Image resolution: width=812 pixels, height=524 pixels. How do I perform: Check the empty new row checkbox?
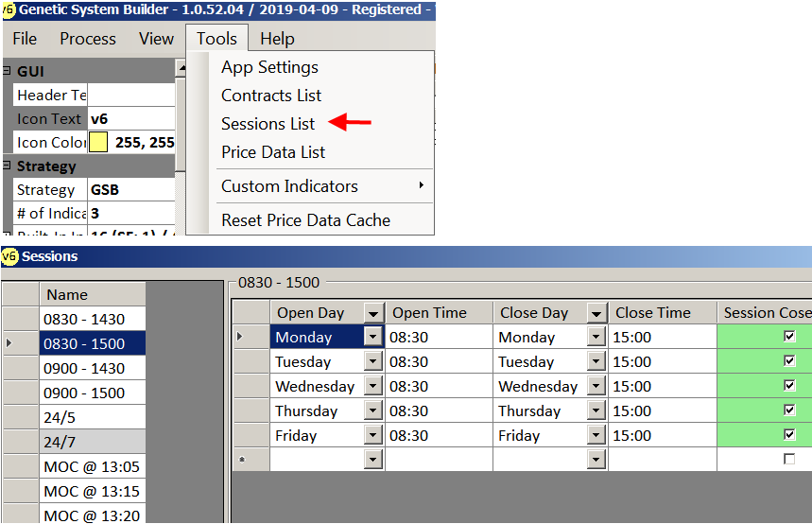coord(789,460)
